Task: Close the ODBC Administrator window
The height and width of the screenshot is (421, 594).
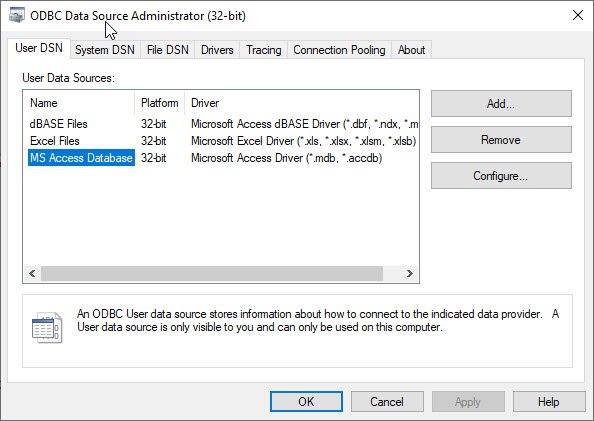Action: coord(578,16)
